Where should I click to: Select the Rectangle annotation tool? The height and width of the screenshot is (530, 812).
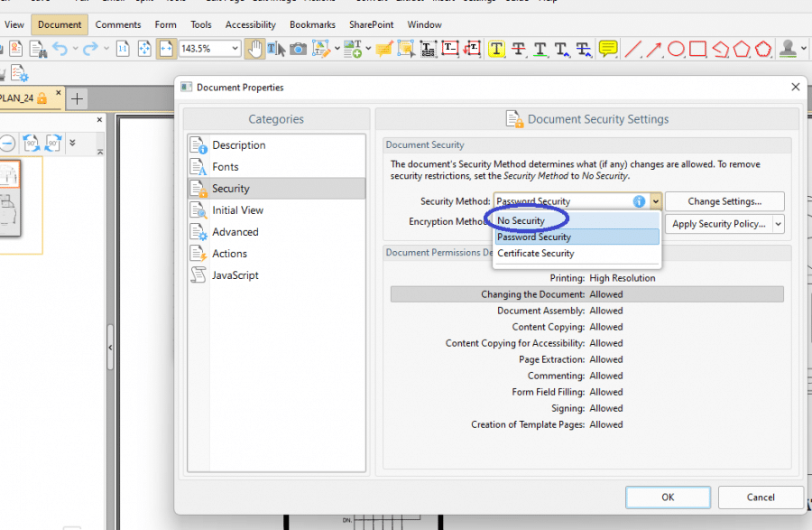[x=697, y=48]
